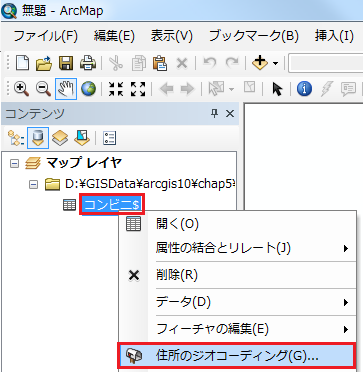The height and width of the screenshot is (372, 363).
Task: Click the Copy icon
Action: point(139,62)
